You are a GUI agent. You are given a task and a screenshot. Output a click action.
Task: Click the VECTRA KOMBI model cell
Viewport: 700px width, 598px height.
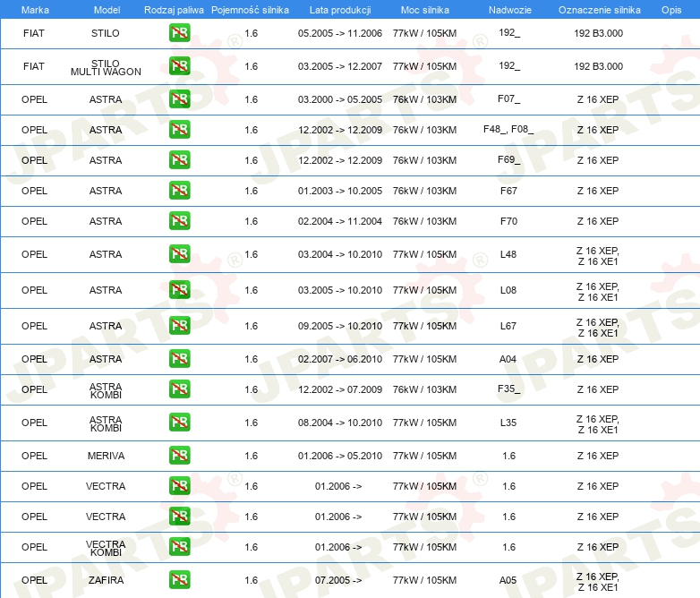tap(106, 548)
